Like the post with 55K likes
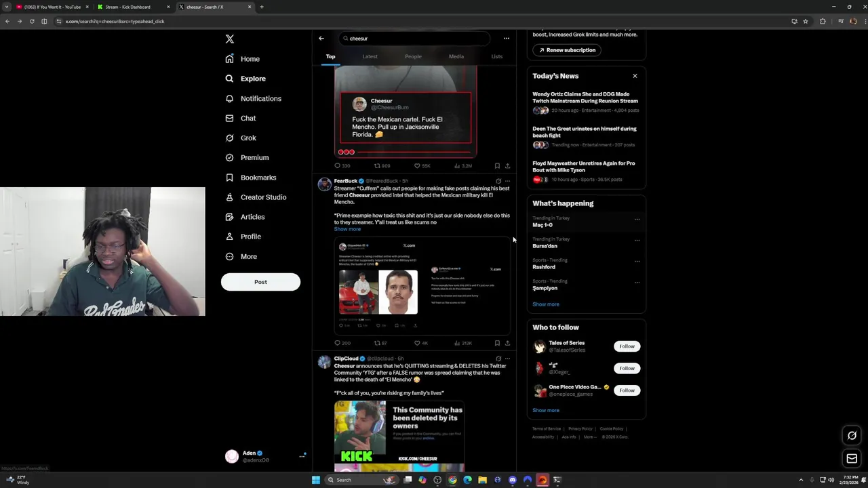Viewport: 868px width, 488px height. coord(422,166)
